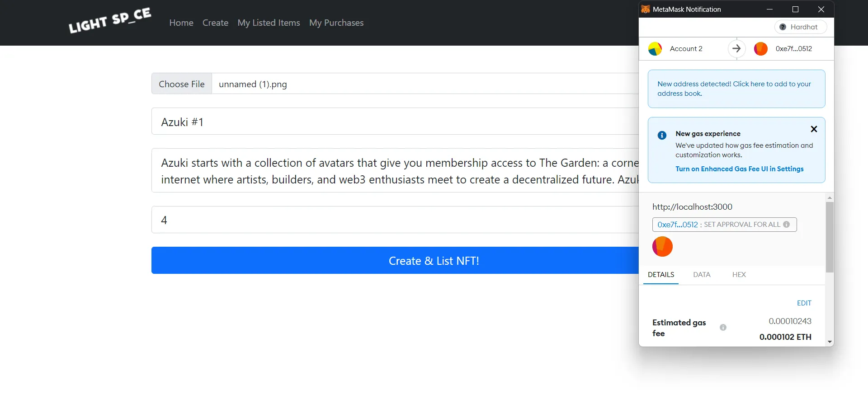Click the Light Space logo
The height and width of the screenshot is (399, 868).
[110, 21]
